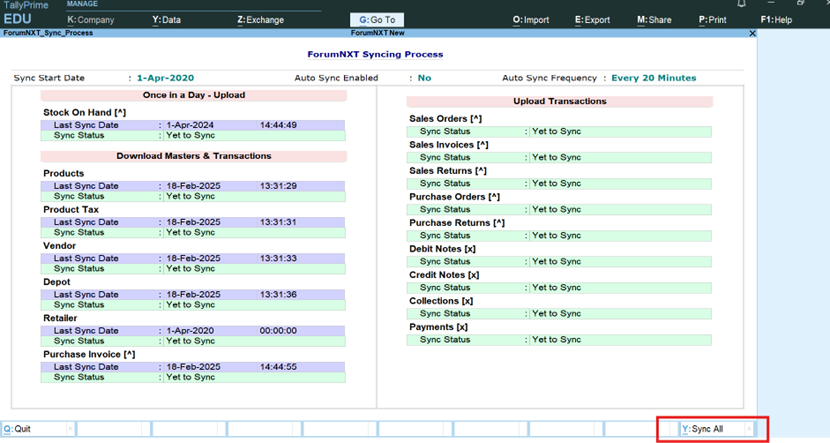This screenshot has width=830, height=443.
Task: Select the Purchase Returns heading
Action: 457,223
